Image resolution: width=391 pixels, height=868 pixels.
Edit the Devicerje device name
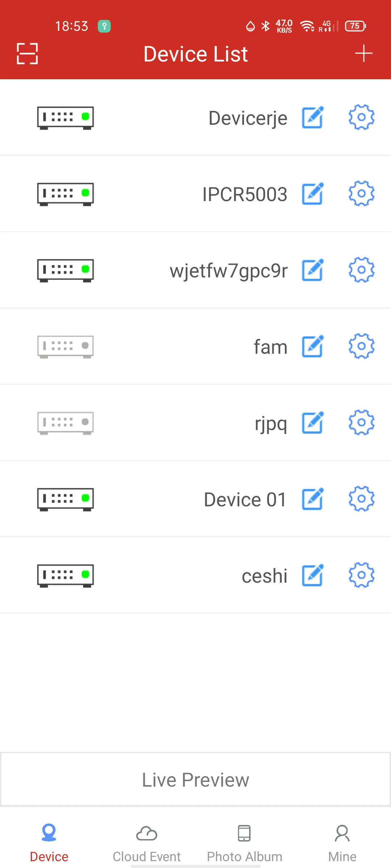pos(312,118)
